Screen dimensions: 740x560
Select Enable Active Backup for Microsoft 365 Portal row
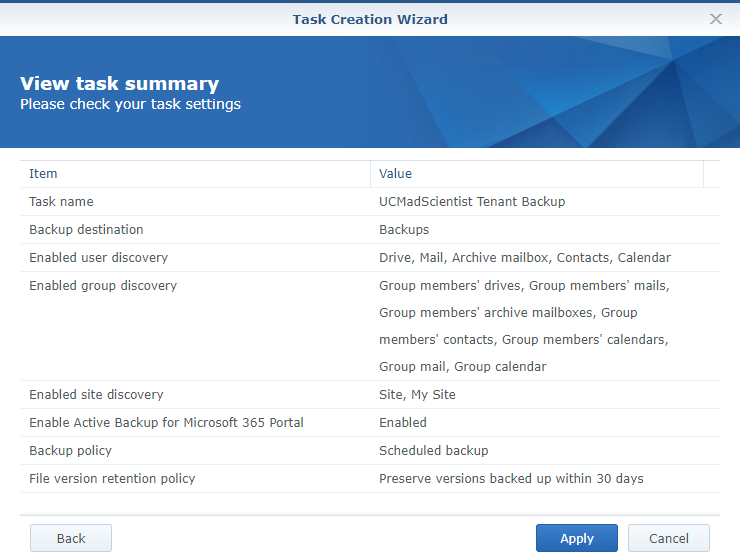coord(166,423)
